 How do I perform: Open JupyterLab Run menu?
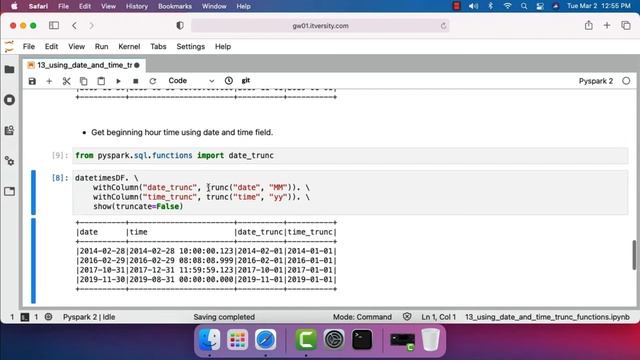pyautogui.click(x=101, y=47)
